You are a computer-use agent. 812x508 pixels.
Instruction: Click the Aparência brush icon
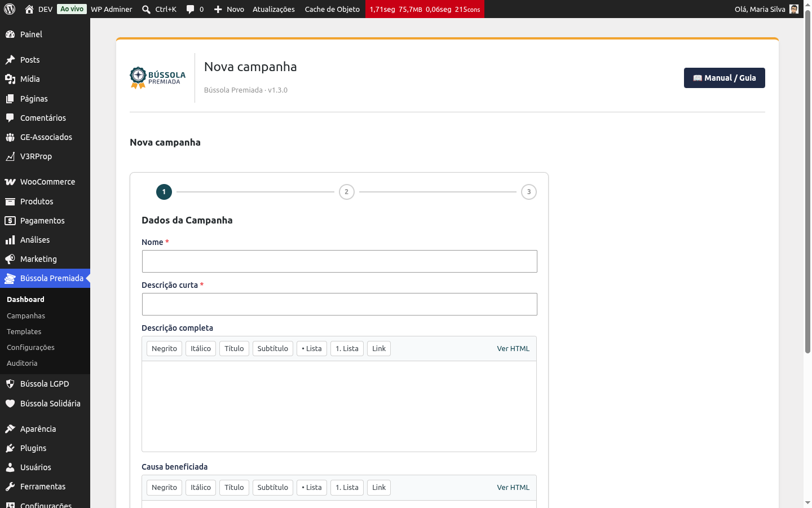point(10,429)
